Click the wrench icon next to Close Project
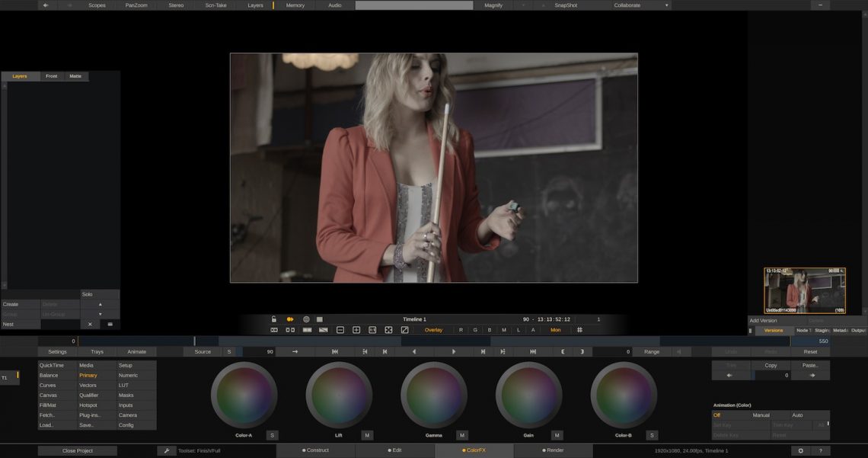Image resolution: width=868 pixels, height=458 pixels. tap(167, 450)
